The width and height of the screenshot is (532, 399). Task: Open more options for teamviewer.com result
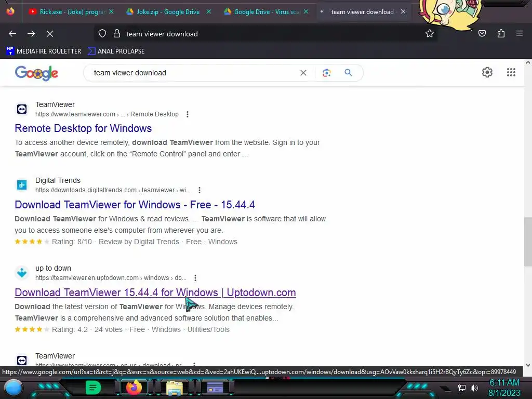tap(187, 114)
